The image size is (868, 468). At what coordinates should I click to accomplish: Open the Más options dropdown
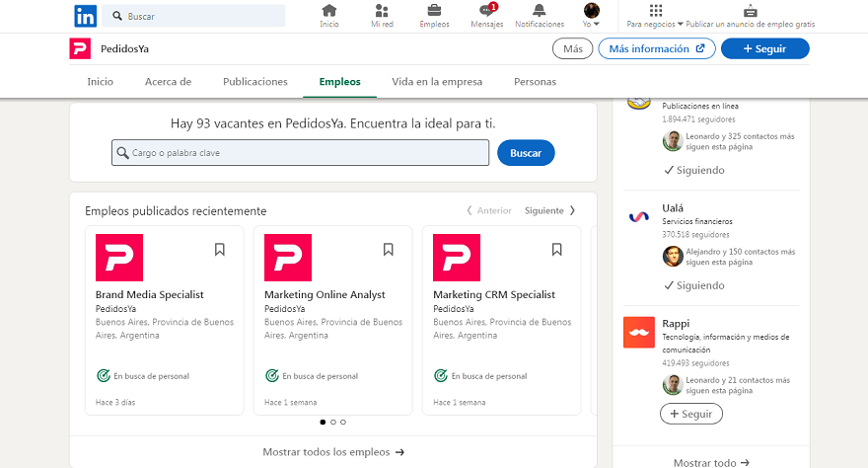tap(572, 48)
